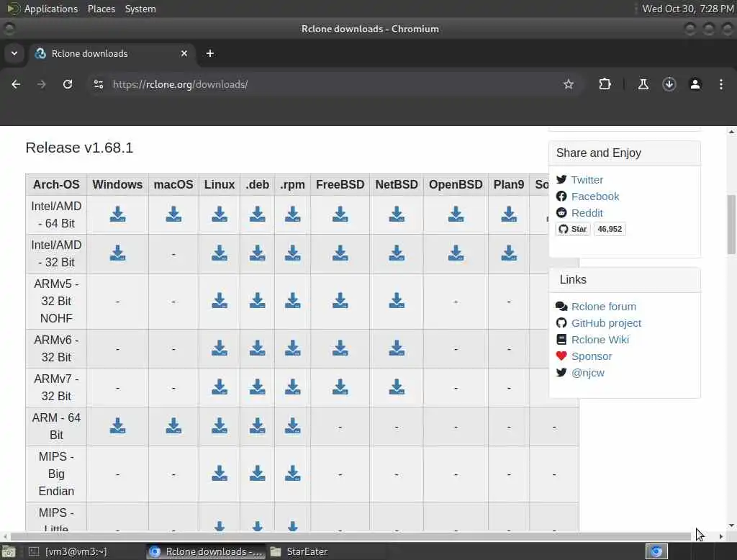Download NetBSD ARMv7 32 Bit build

click(x=397, y=387)
